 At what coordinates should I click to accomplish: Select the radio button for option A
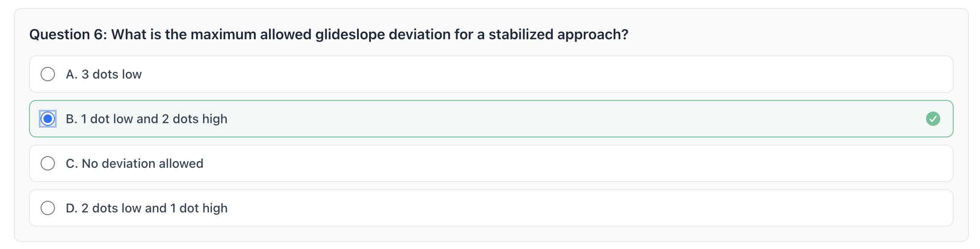tap(48, 74)
